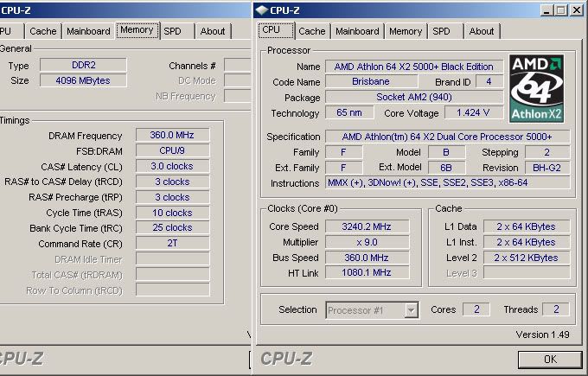588x376 pixels.
Task: Click the L1 Inst. cache value
Action: click(x=526, y=242)
